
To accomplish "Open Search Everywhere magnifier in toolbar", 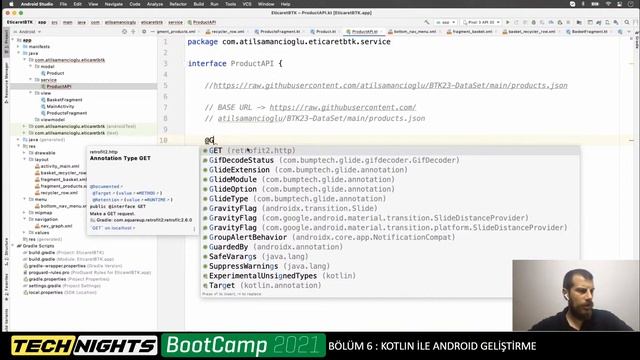I will pyautogui.click(x=627, y=22).
